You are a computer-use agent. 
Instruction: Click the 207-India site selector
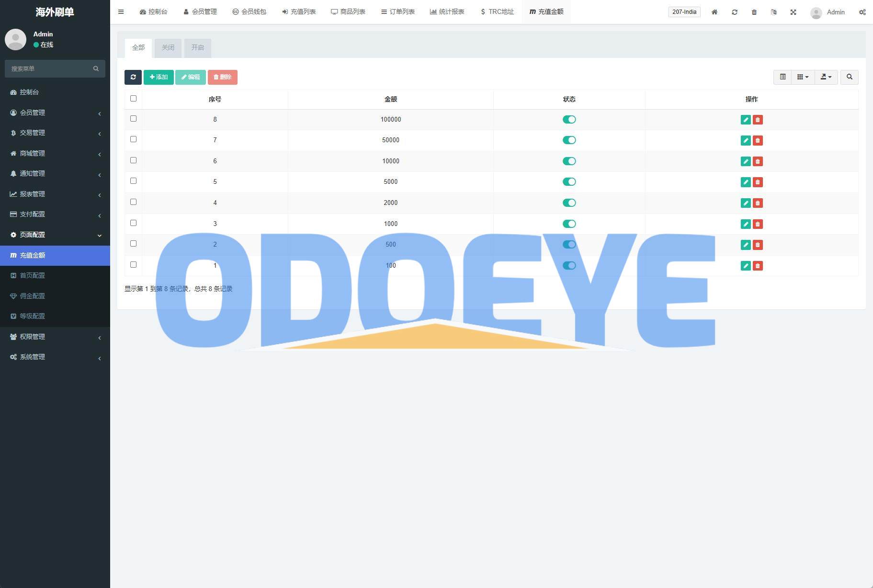click(684, 12)
